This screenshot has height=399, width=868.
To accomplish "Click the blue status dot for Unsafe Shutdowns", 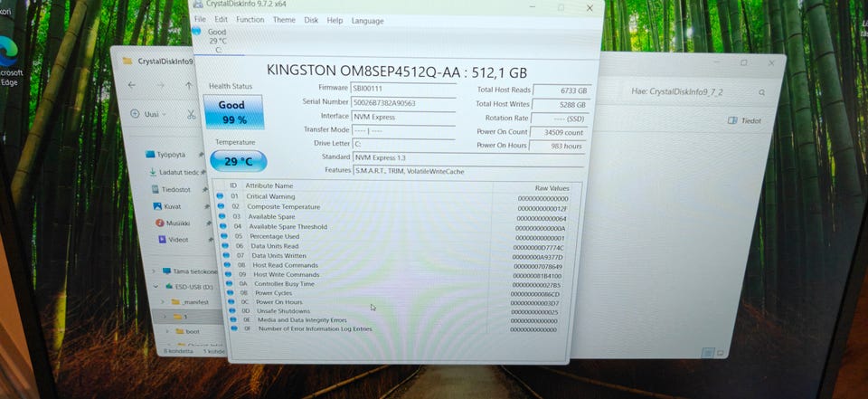I will 232,311.
